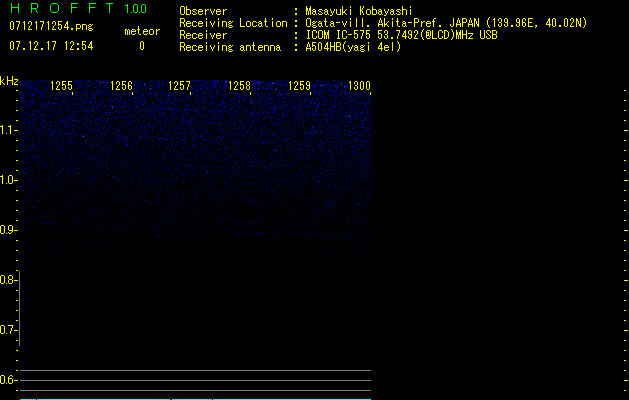Click the HROFFT 1.0.0 title text
Image resolution: width=629 pixels, height=400 pixels.
coord(78,8)
